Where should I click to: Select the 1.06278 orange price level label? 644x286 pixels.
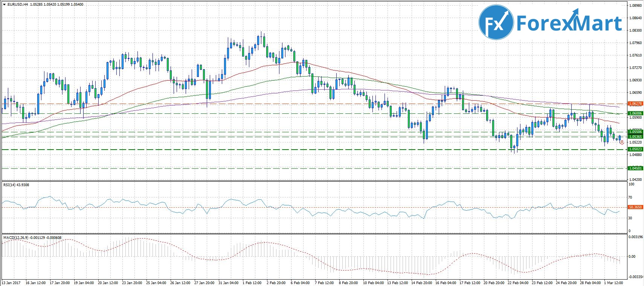click(x=635, y=103)
